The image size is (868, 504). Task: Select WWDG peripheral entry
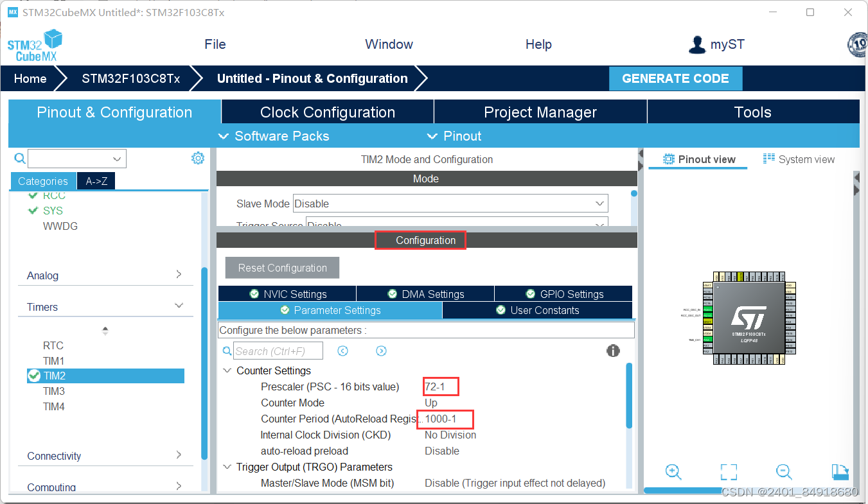coord(60,226)
